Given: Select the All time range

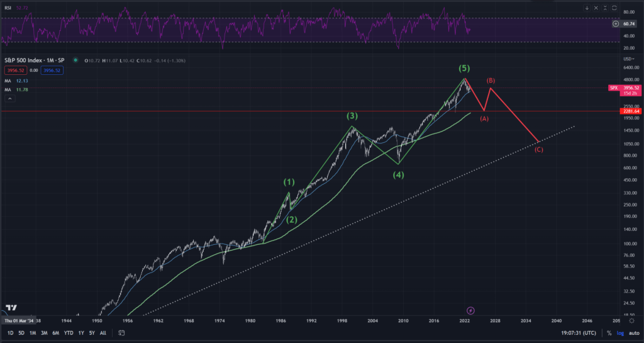Looking at the screenshot, I should coord(103,333).
